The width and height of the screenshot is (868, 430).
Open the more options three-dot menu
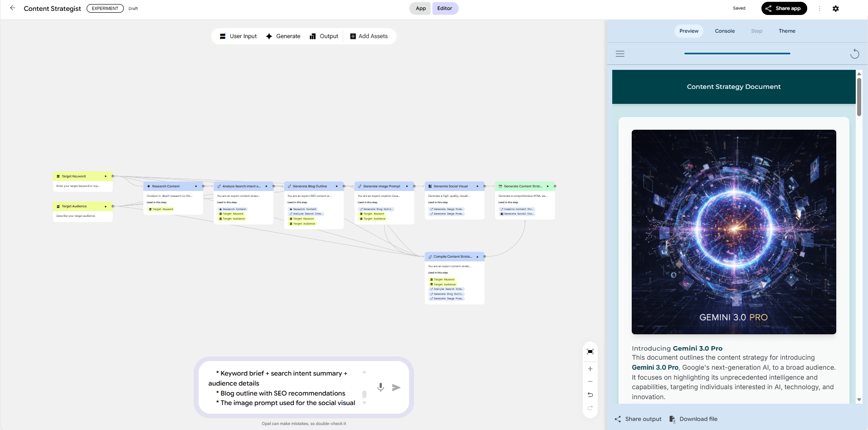(819, 9)
